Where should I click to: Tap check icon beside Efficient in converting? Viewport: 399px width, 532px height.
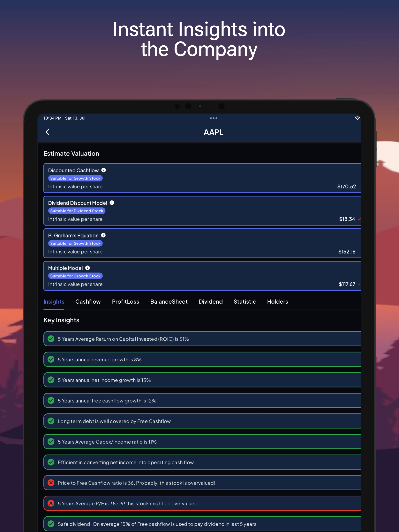tap(51, 462)
